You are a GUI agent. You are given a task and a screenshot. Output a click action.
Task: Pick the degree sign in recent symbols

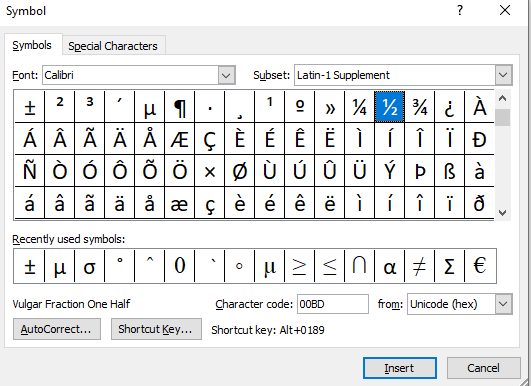120,266
